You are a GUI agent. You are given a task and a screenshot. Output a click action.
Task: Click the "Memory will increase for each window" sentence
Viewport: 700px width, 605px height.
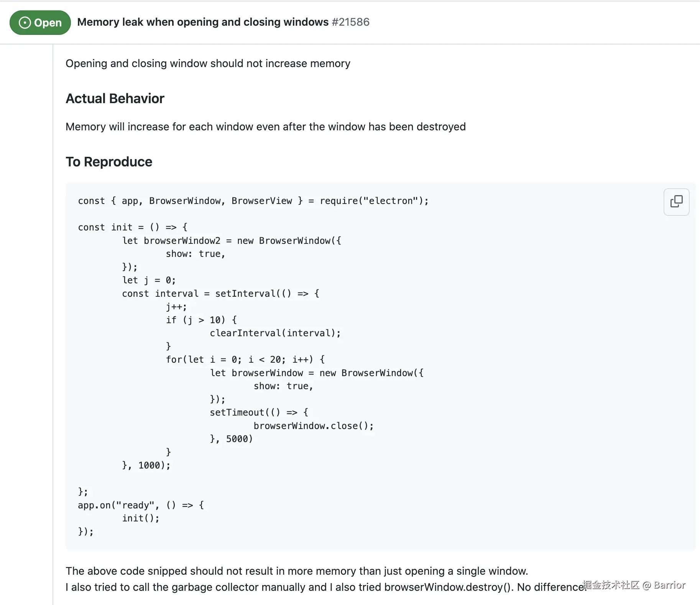tap(265, 127)
